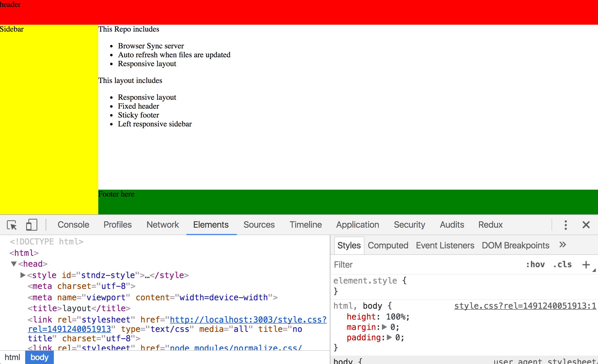598x364 pixels.
Task: Click the close DevTools icon
Action: [x=586, y=225]
